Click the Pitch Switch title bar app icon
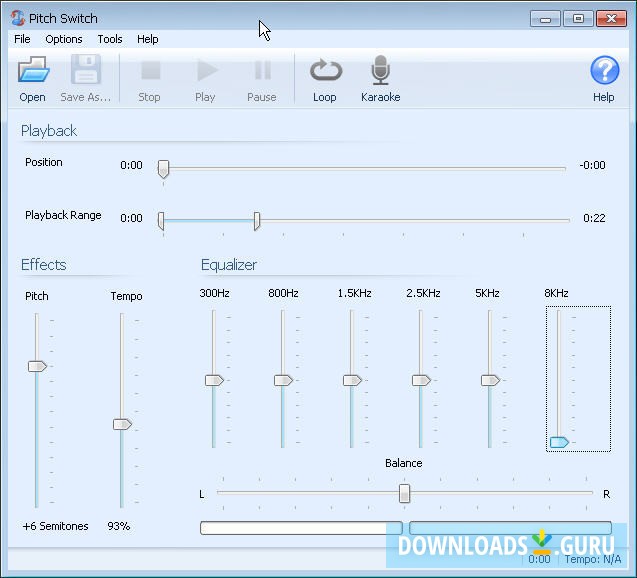This screenshot has height=578, width=637. coord(18,18)
